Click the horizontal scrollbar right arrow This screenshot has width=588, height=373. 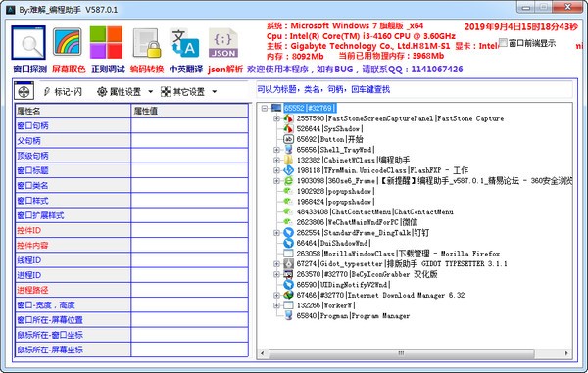click(566, 353)
